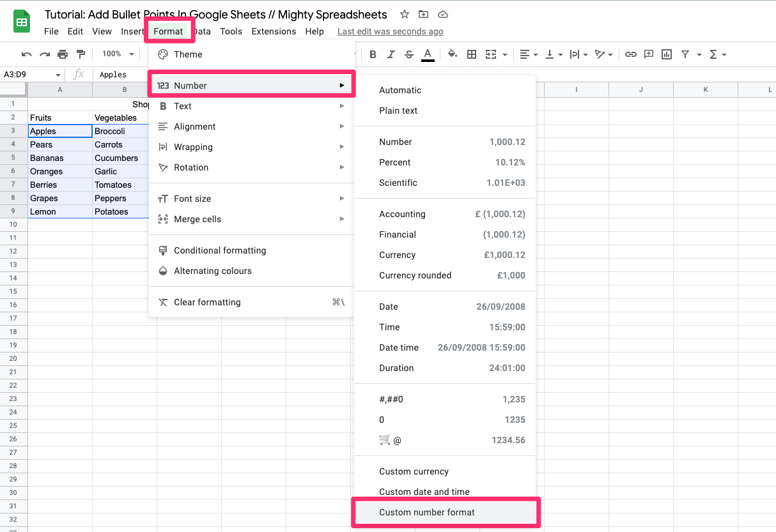Expand the Text submenu in the Format menu

tap(251, 106)
